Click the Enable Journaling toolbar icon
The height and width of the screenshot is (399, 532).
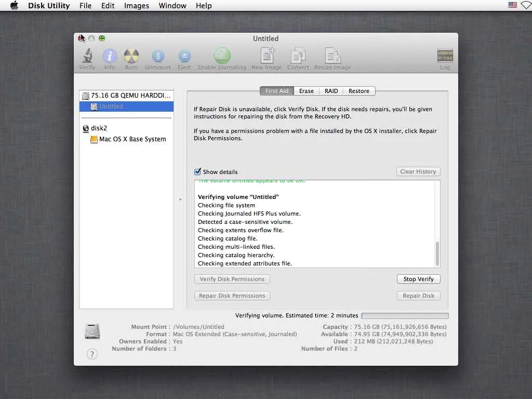(x=222, y=56)
